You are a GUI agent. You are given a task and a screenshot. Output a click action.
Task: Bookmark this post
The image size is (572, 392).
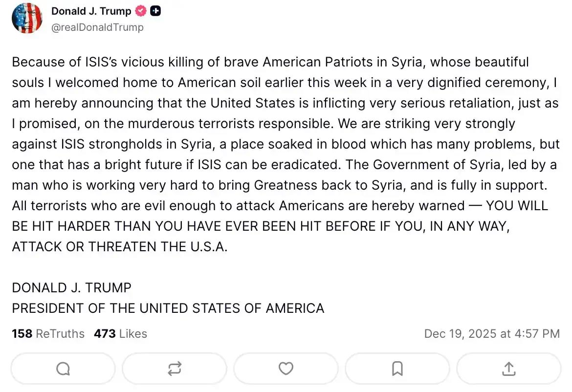click(x=397, y=369)
